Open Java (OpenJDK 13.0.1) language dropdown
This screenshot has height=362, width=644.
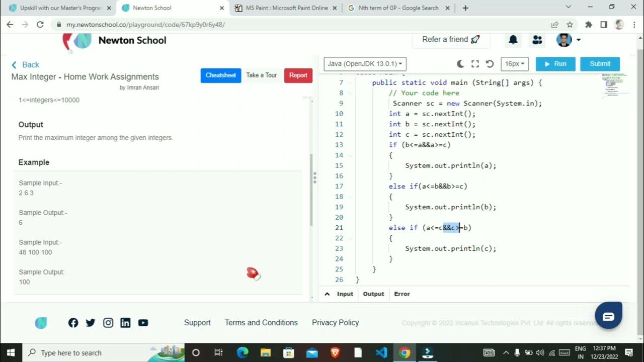point(365,64)
